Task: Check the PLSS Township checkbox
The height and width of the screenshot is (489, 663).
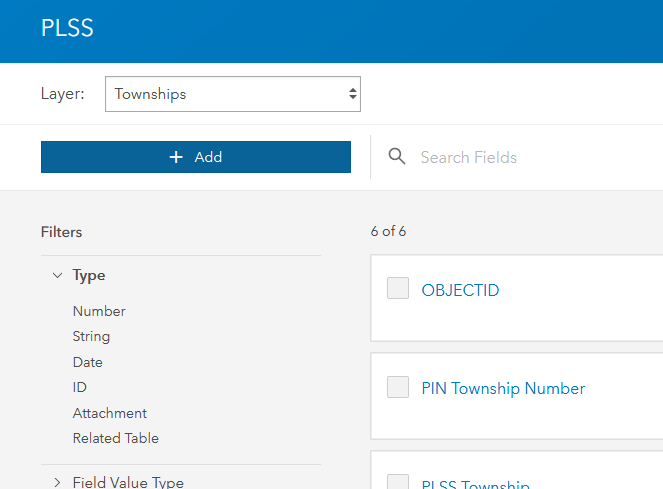Action: click(x=398, y=482)
